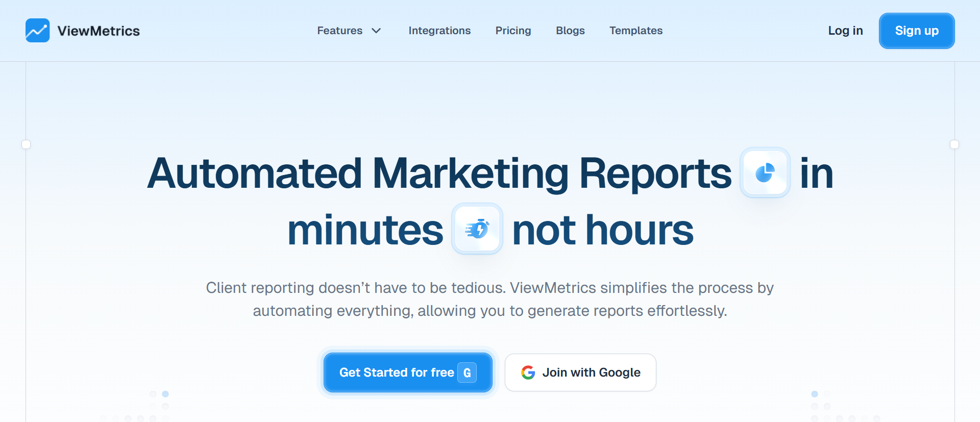980x422 pixels.
Task: Click the pie chart icon in headline
Action: coord(765,172)
